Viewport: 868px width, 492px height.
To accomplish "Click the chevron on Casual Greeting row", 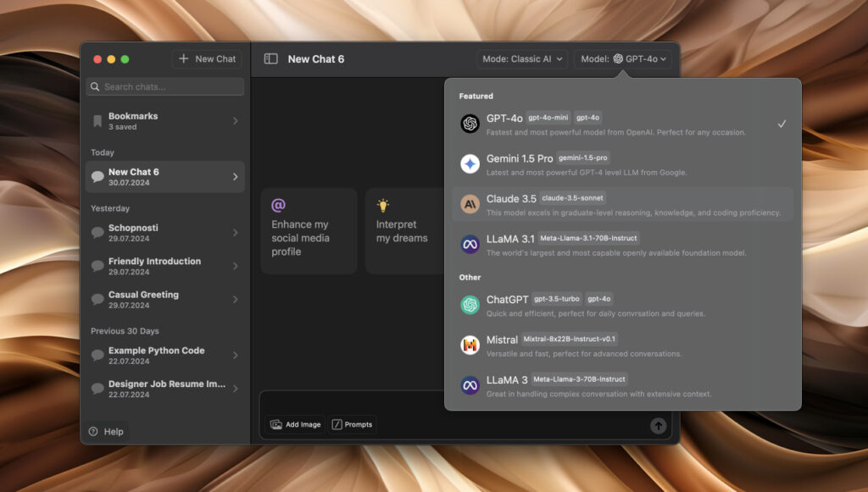I will [236, 299].
